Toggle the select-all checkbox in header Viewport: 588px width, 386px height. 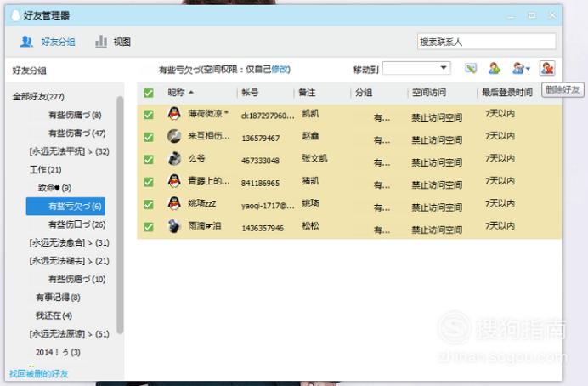point(149,93)
